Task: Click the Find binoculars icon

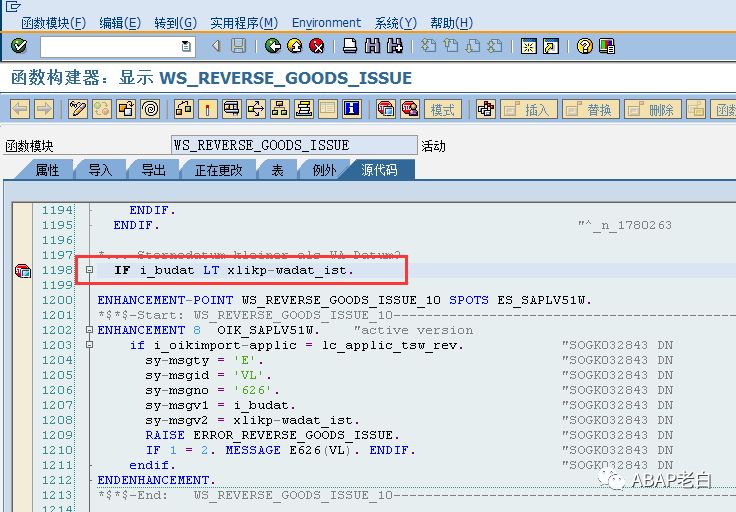Action: [x=372, y=46]
